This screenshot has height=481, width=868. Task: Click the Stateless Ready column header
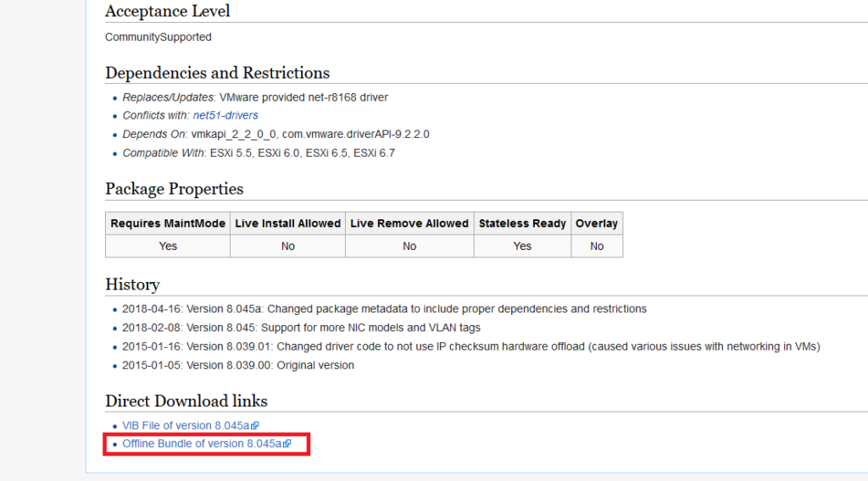[x=522, y=224]
